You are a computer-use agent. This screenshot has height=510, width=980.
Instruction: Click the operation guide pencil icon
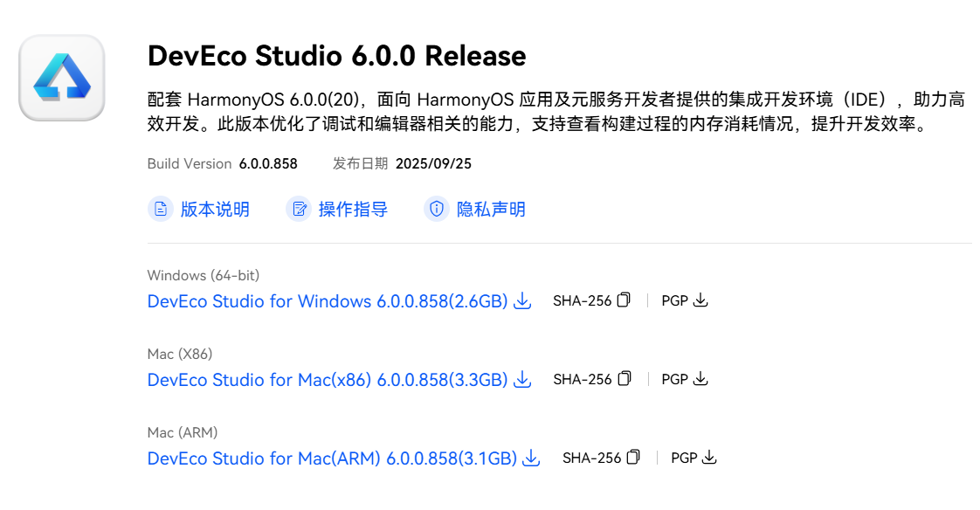299,210
